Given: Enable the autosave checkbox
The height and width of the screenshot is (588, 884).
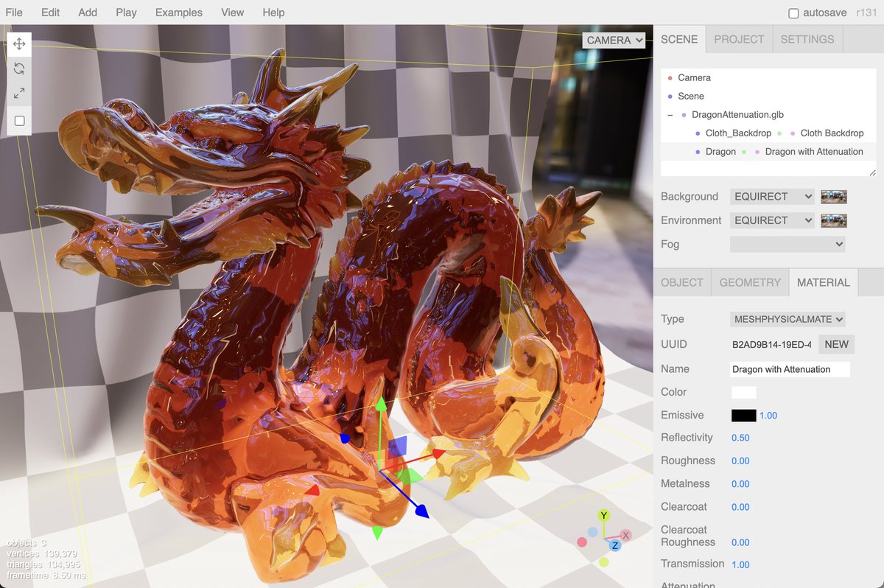Looking at the screenshot, I should 793,13.
